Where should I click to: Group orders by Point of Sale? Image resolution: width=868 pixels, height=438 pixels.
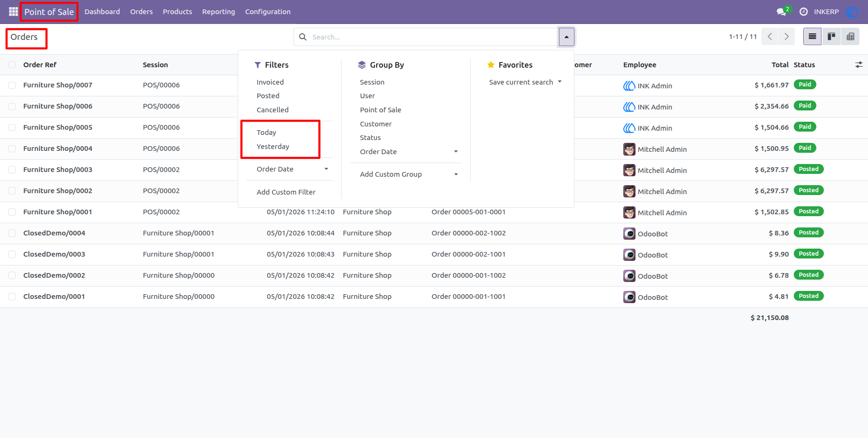coord(380,110)
